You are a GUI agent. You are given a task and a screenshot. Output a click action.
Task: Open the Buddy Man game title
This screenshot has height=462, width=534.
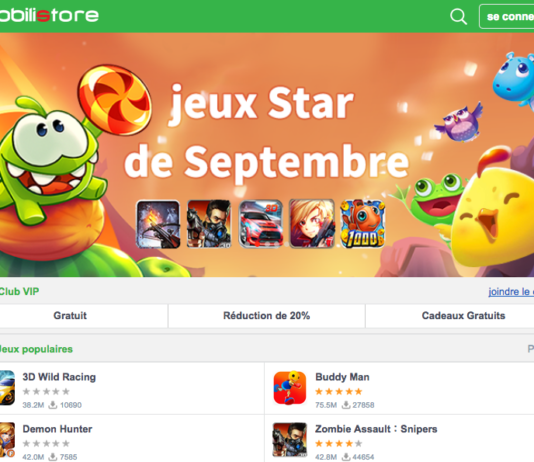tap(342, 377)
